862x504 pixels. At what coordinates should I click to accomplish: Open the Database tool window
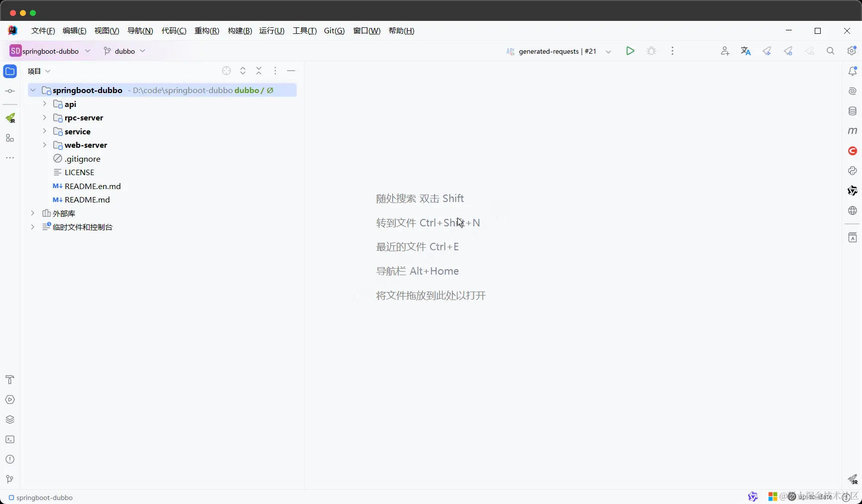(x=853, y=111)
